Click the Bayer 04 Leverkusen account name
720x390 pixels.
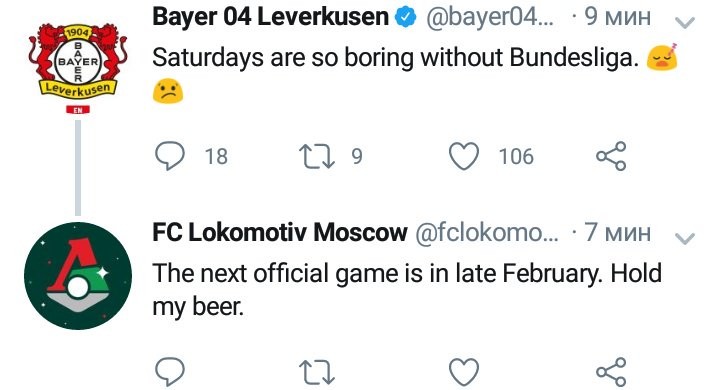point(270,17)
